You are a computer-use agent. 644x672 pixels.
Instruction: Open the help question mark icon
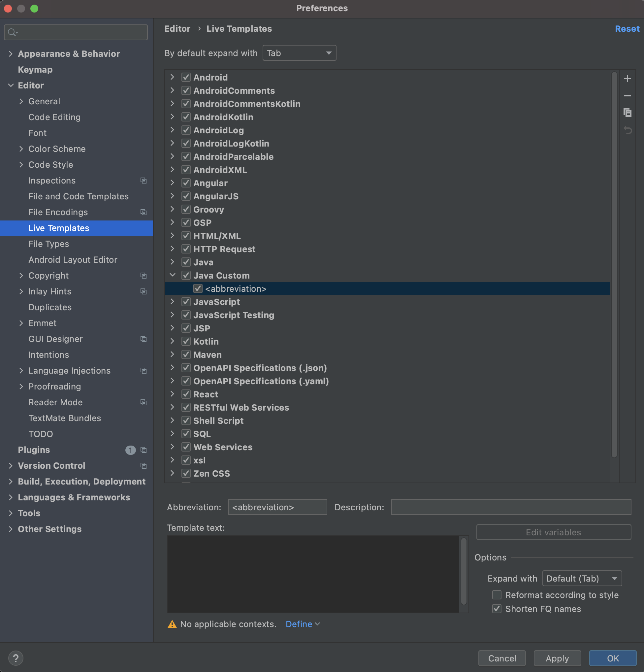pos(16,658)
